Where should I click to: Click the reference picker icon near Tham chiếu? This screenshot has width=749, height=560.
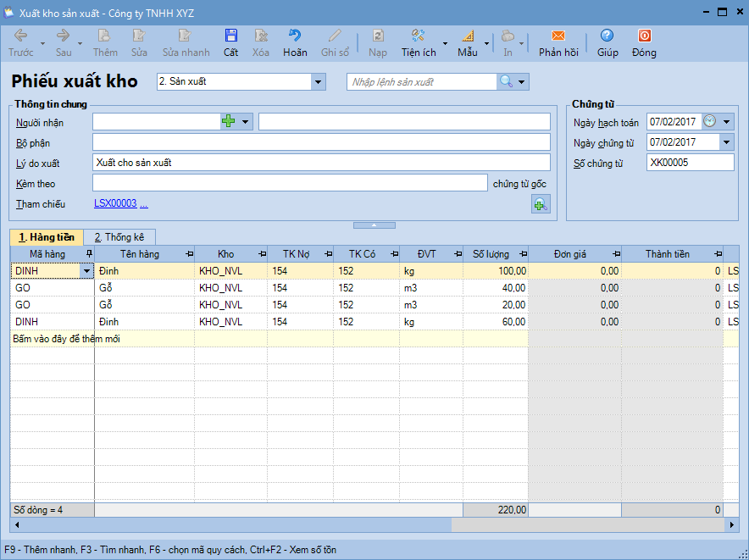click(x=540, y=203)
